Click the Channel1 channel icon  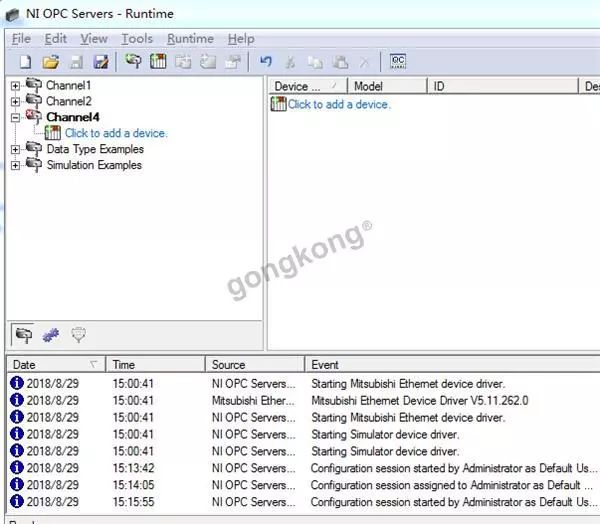(x=34, y=85)
